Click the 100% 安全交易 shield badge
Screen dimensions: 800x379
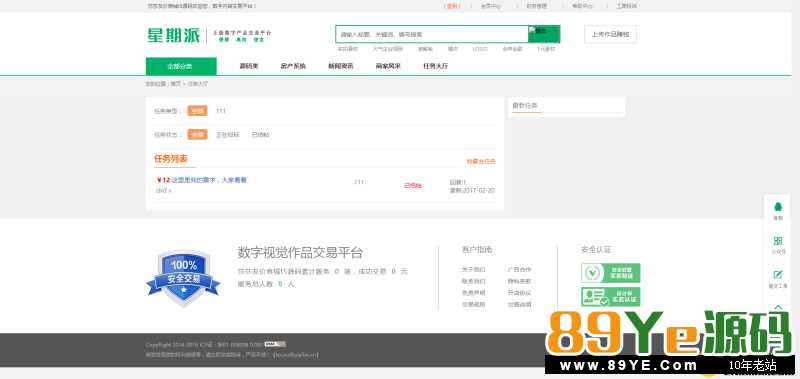183,278
